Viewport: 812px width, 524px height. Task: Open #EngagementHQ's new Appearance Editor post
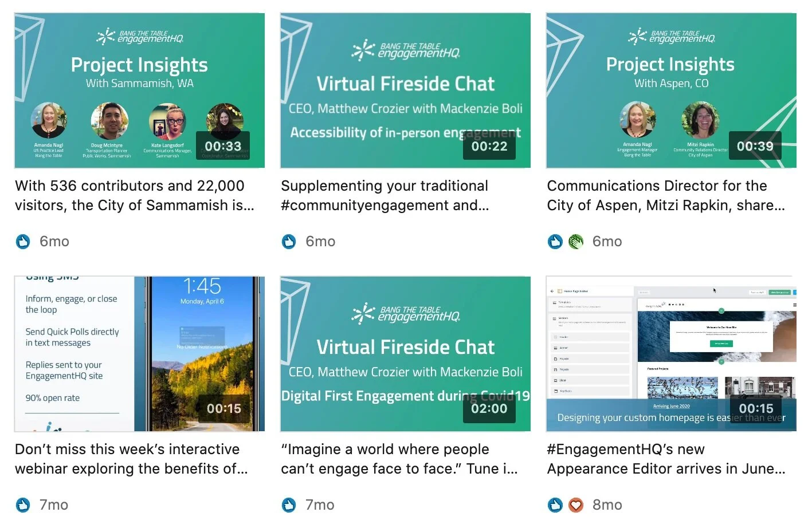tap(666, 459)
